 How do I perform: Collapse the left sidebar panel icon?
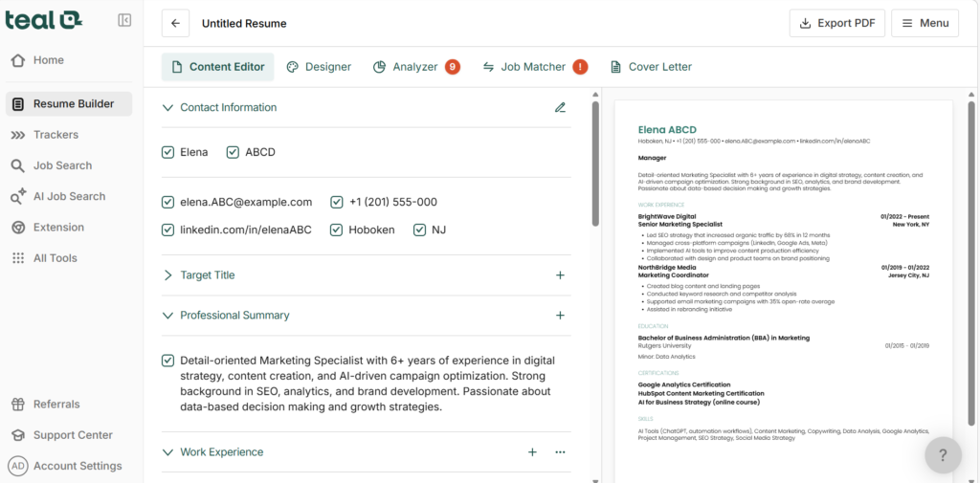[124, 20]
